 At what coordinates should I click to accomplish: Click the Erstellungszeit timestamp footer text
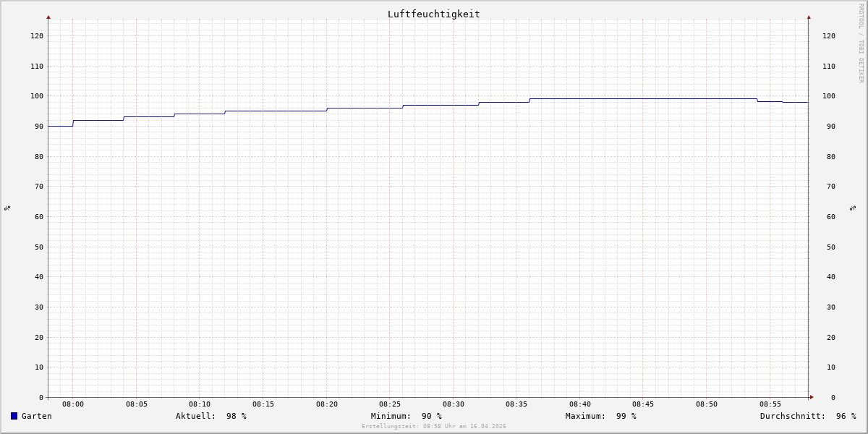point(434,426)
